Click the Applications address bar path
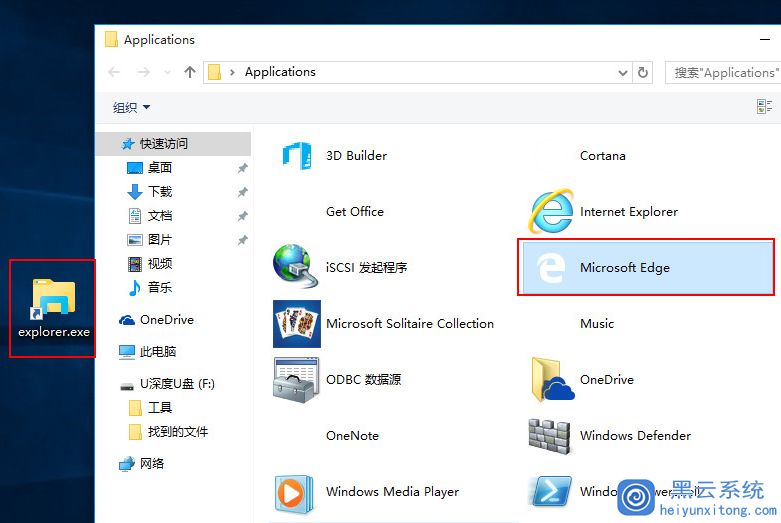Image resolution: width=781 pixels, height=523 pixels. pyautogui.click(x=280, y=72)
